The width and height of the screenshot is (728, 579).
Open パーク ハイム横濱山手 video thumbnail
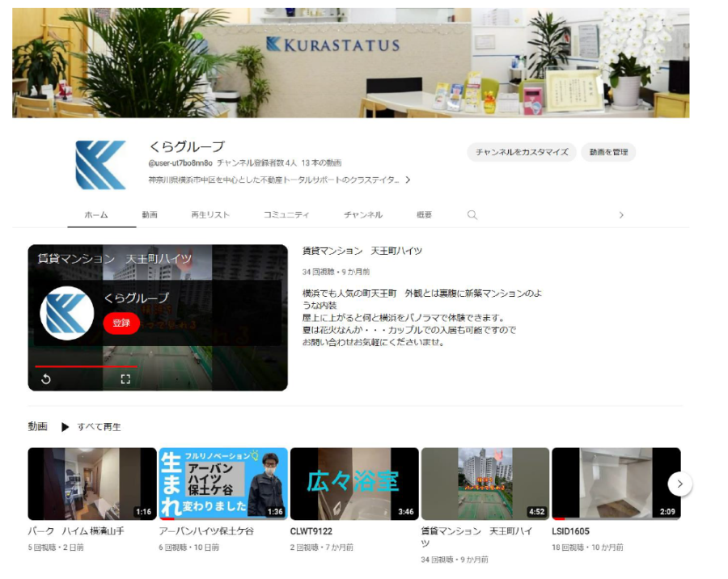pyautogui.click(x=92, y=484)
